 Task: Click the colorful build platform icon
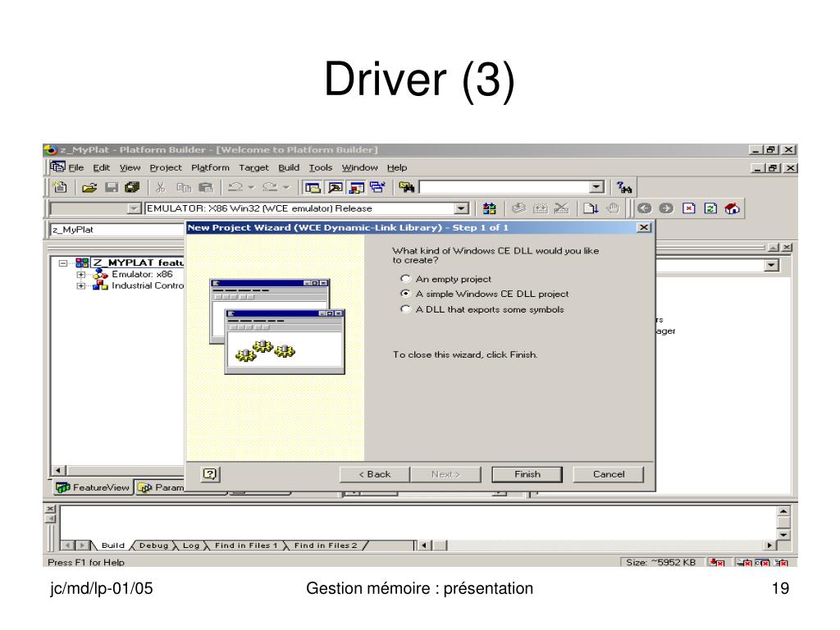(489, 208)
